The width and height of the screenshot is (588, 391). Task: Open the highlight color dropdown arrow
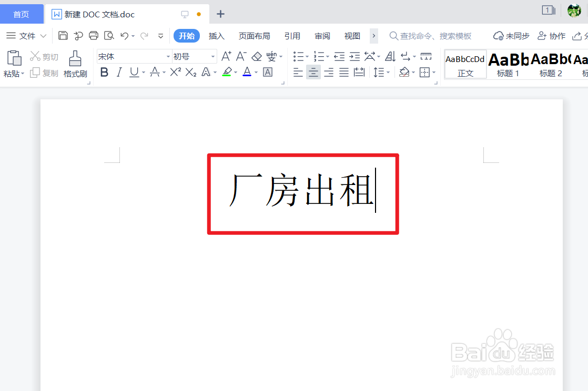pyautogui.click(x=236, y=73)
